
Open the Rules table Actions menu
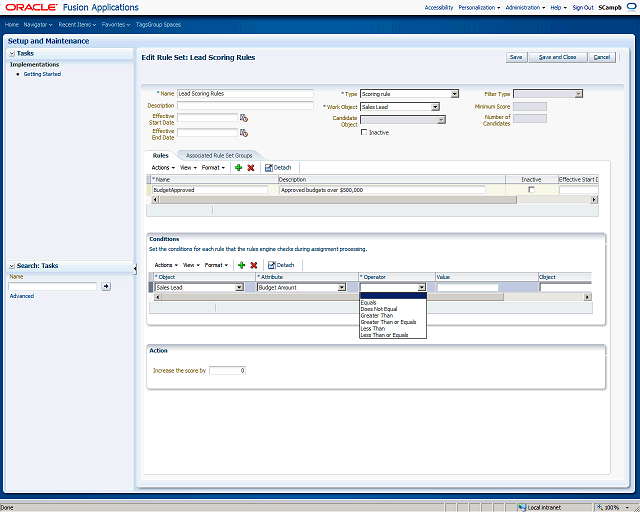point(163,167)
